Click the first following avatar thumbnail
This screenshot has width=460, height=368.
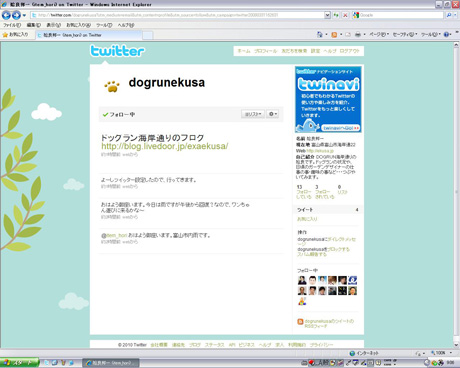302,280
